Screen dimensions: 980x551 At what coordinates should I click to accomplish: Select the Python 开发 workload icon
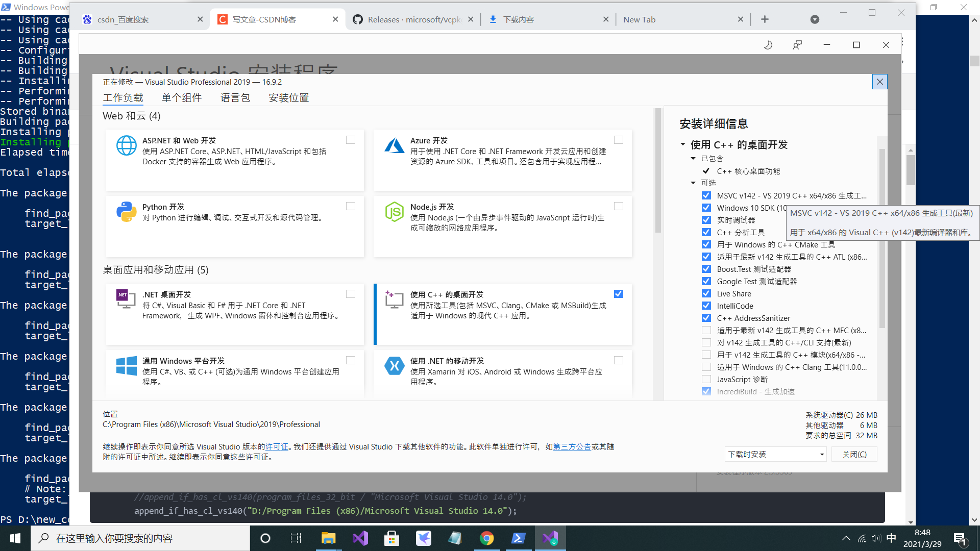click(126, 212)
